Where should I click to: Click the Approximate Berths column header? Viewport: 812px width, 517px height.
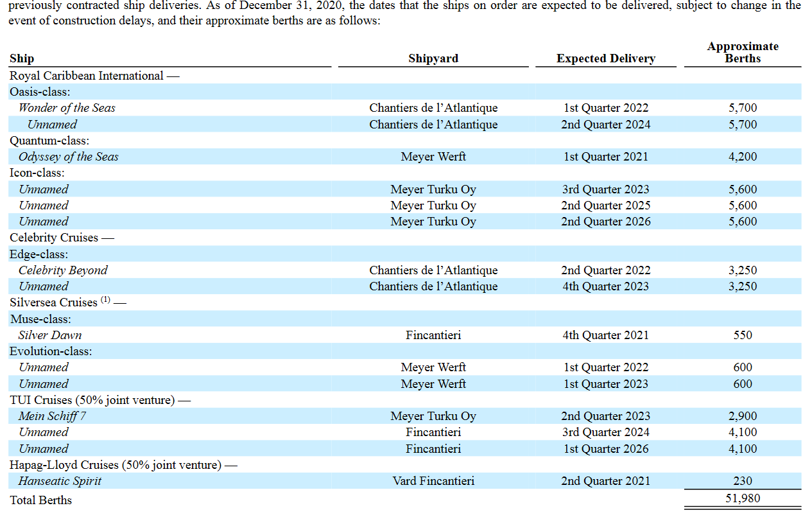coord(743,52)
